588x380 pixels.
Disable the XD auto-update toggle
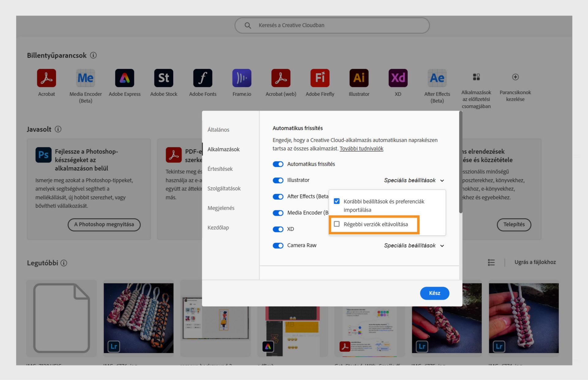coord(278,229)
